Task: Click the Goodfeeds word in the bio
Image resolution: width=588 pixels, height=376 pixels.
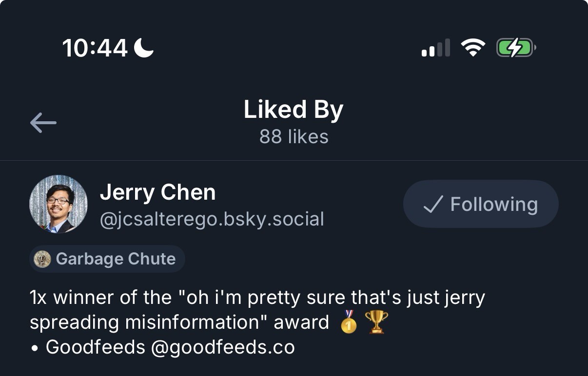Action: 96,347
